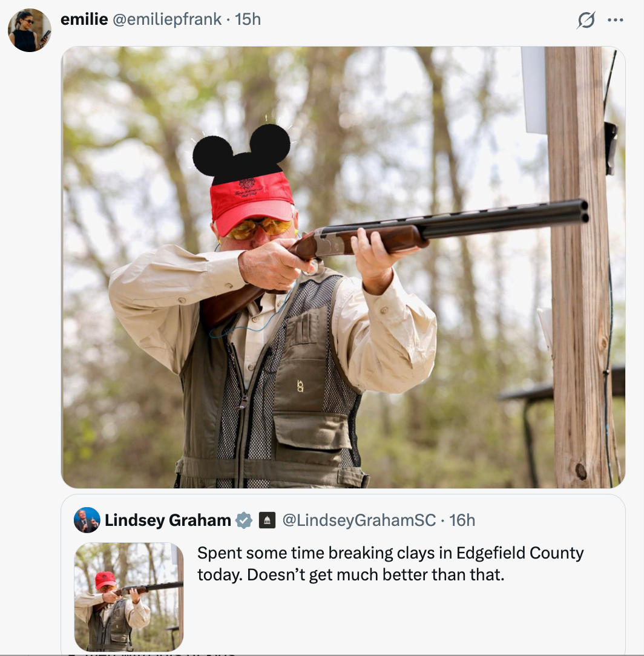Open Lindsey Graham's circular profile avatar
644x656 pixels.
click(x=87, y=519)
